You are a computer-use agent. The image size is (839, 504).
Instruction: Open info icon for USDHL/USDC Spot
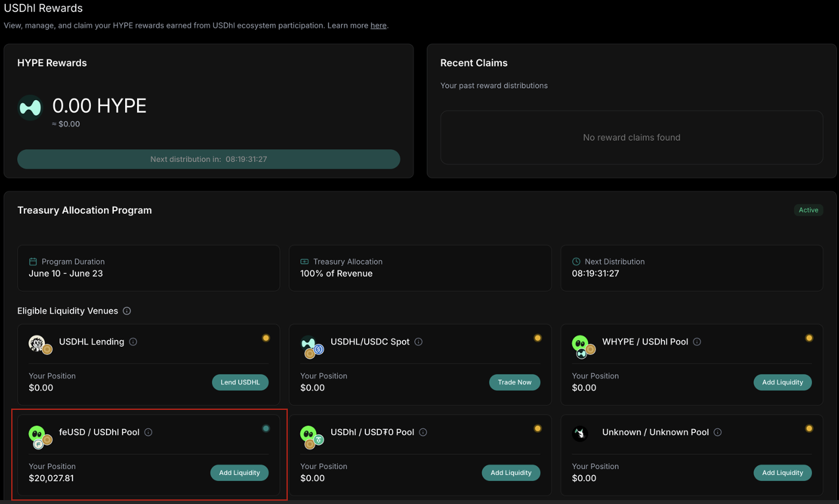[x=418, y=342]
